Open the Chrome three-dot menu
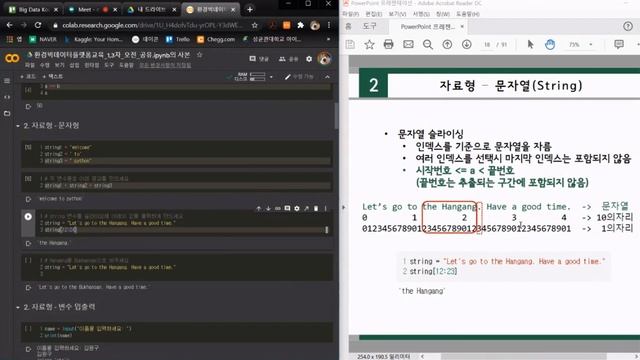Viewport: 640px width, 360px height. (329, 25)
